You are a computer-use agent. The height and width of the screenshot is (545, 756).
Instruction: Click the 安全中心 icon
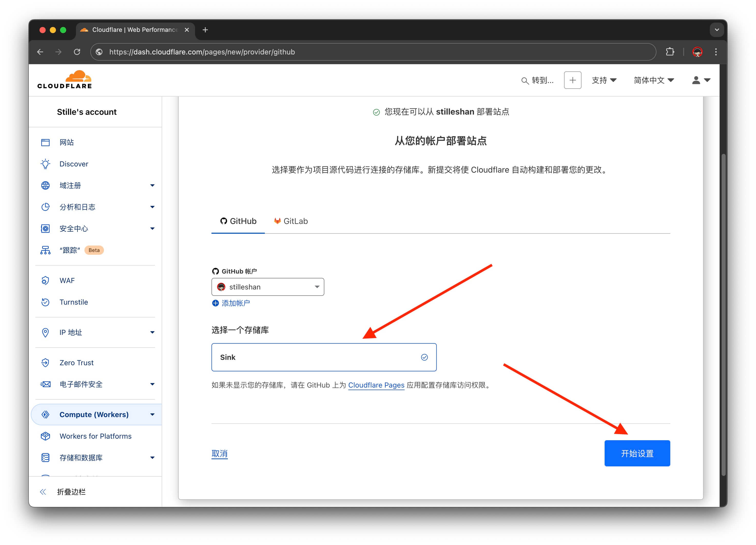tap(45, 229)
